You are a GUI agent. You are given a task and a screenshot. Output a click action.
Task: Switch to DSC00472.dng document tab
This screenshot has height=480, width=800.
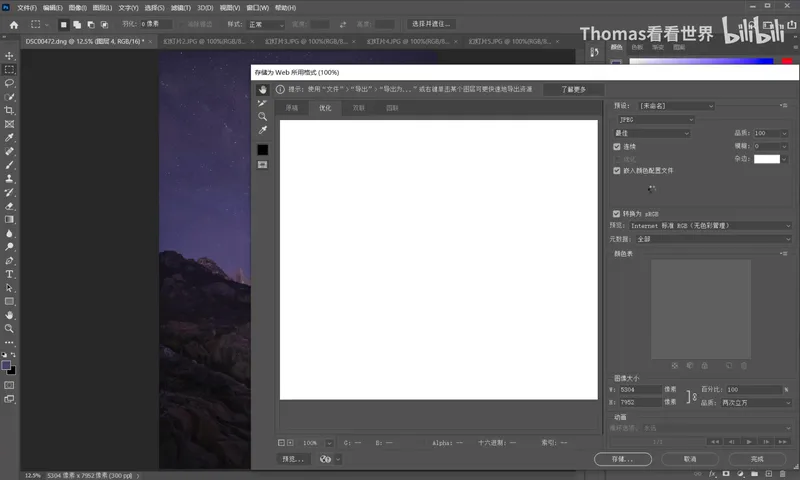pyautogui.click(x=84, y=41)
